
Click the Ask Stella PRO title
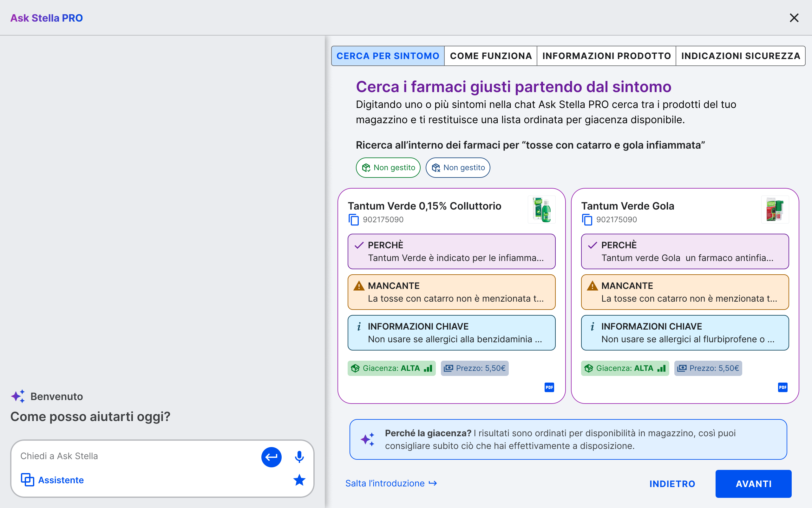point(47,18)
